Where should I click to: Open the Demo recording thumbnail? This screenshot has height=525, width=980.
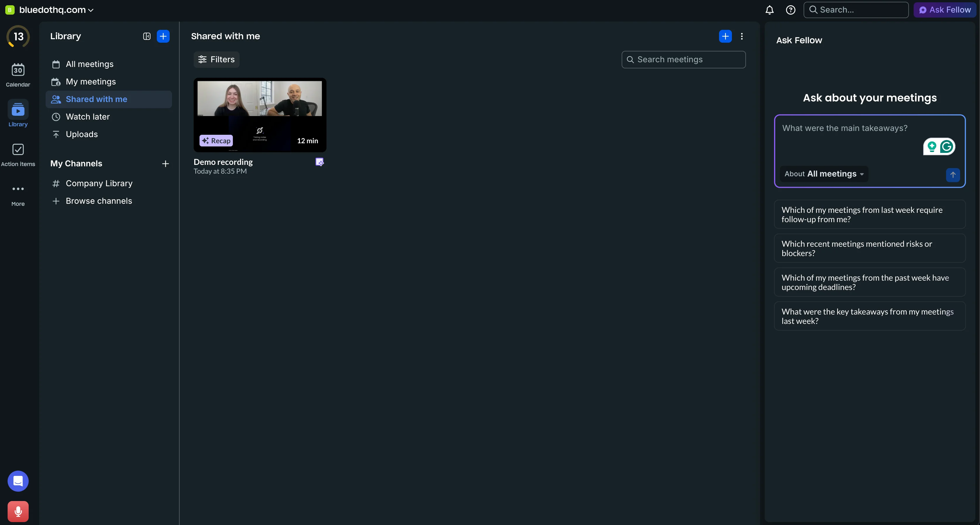(x=260, y=115)
